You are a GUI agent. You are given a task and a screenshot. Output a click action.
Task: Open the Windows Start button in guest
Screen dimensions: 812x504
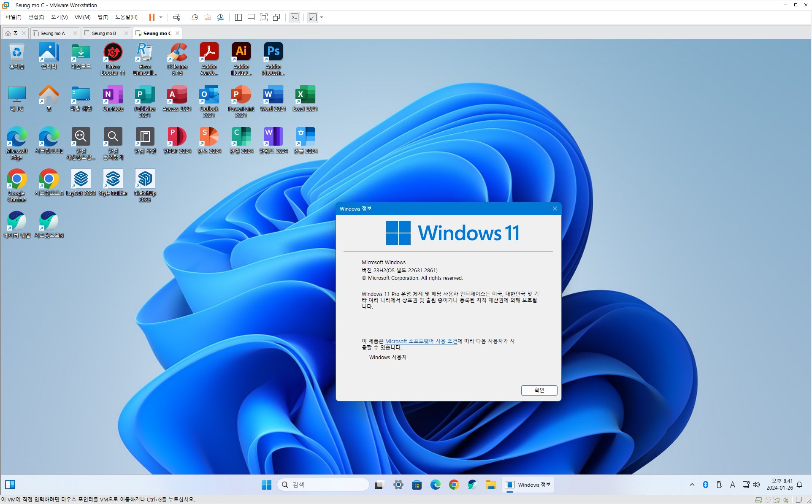[x=266, y=485]
